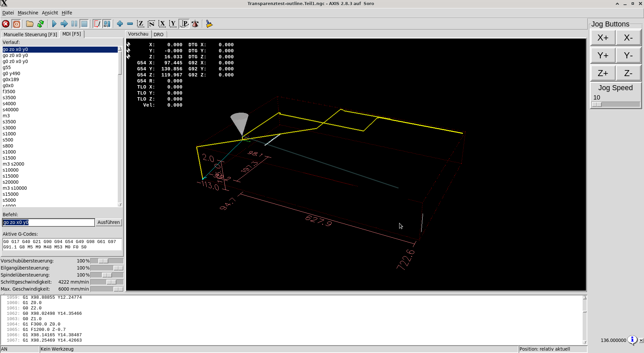The width and height of the screenshot is (644, 353).
Task: Zoom out of the preview
Action: 130,24
